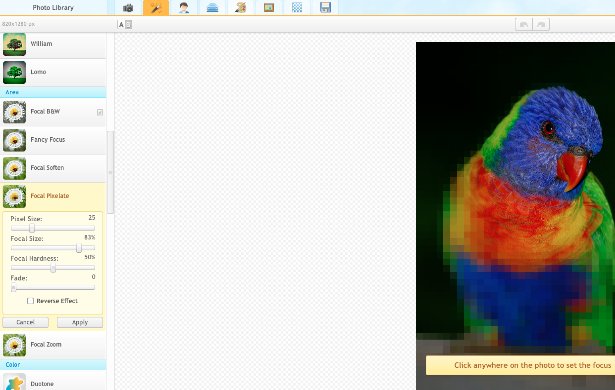Adjust the Pixel Size slider

click(x=32, y=228)
